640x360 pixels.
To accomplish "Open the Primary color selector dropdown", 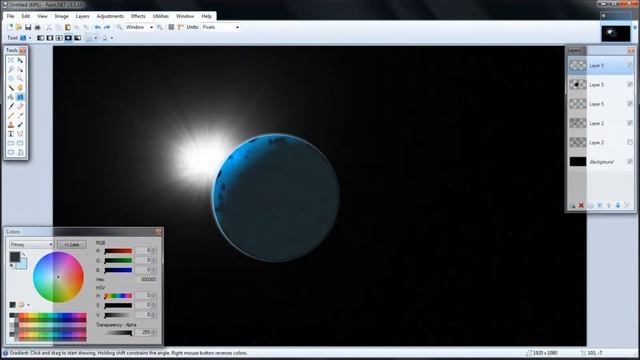I will pyautogui.click(x=31, y=244).
